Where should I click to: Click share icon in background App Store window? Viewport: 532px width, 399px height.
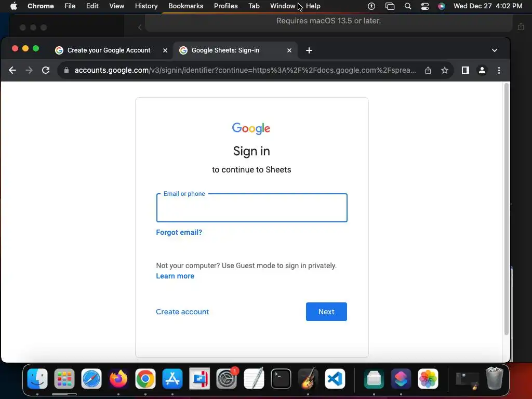[x=521, y=26]
